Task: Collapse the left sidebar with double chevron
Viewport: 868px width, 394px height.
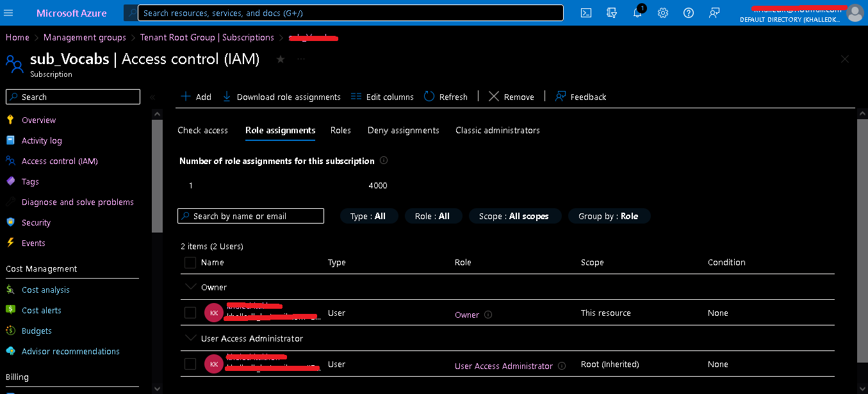Action: pyautogui.click(x=152, y=97)
